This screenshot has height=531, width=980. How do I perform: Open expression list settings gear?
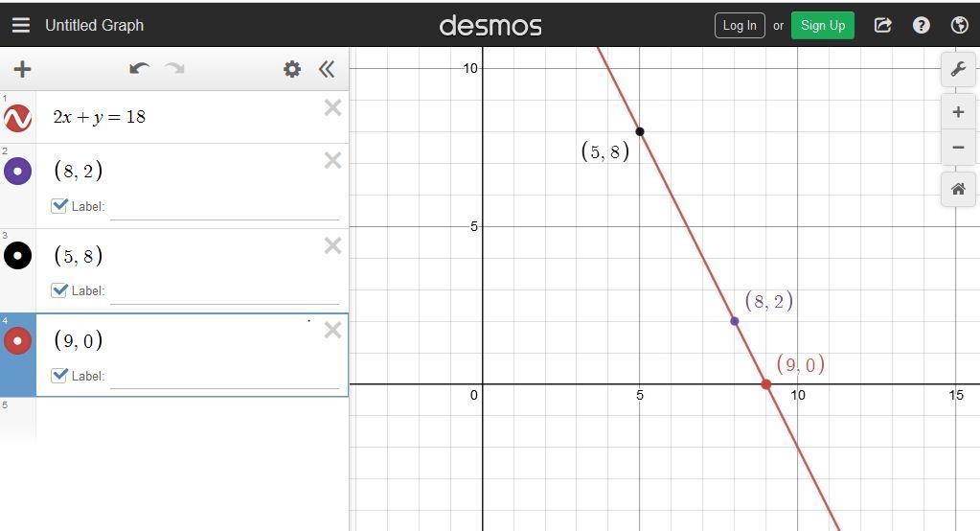point(292,69)
